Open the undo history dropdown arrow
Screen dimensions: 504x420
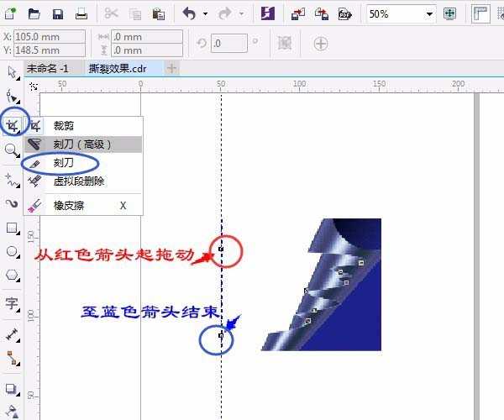pyautogui.click(x=206, y=14)
